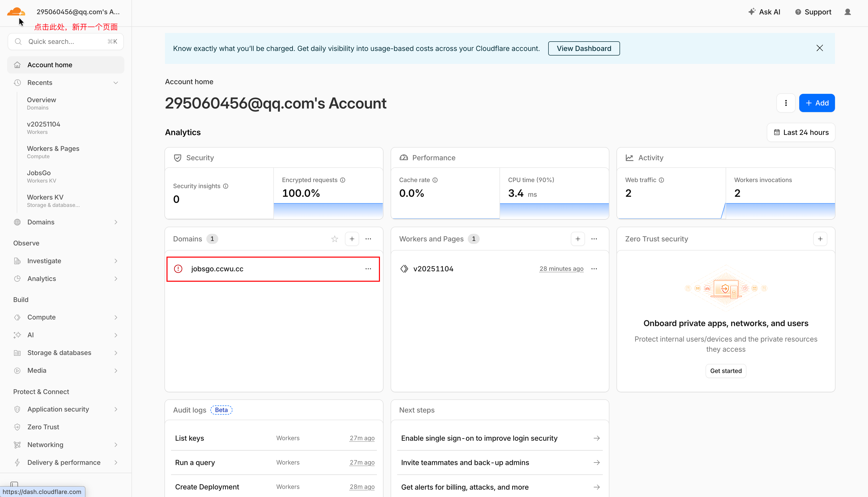Screen dimensions: 868x497
Task: Open Get alerts for billing step
Action: (x=500, y=487)
